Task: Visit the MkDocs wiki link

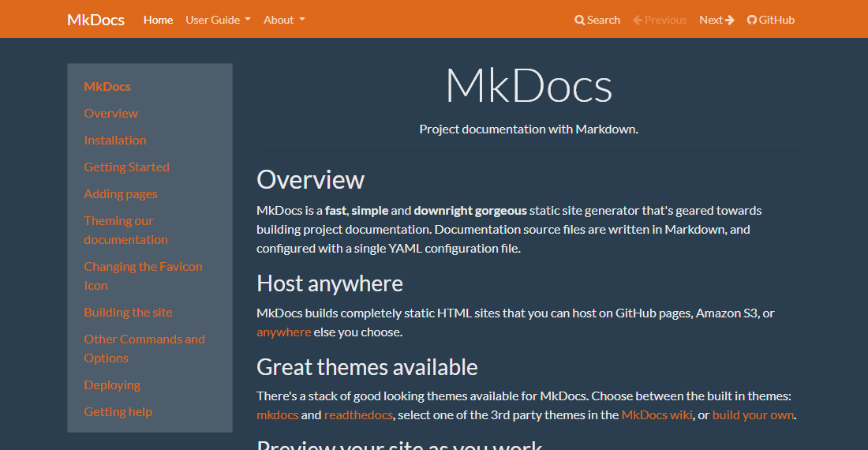Action: (657, 415)
